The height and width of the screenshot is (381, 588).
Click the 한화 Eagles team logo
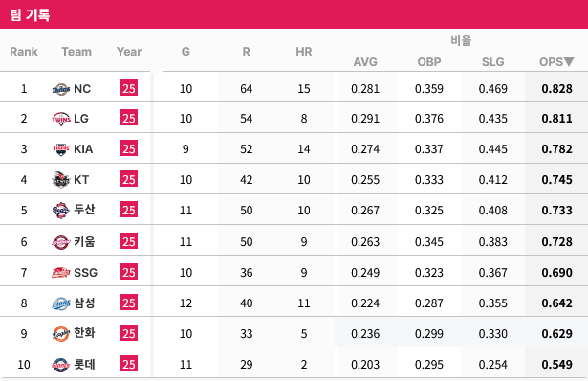[61, 334]
